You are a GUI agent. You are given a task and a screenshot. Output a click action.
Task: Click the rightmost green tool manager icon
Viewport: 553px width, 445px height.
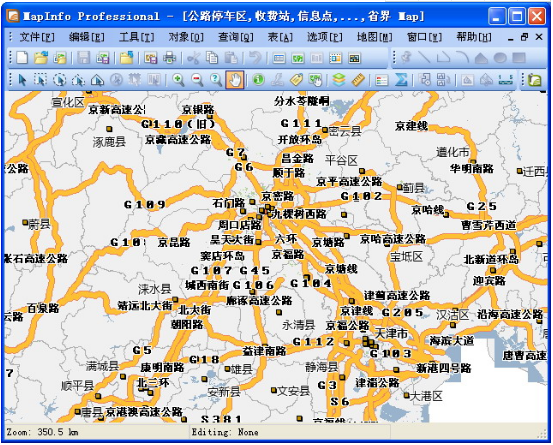[x=534, y=80]
